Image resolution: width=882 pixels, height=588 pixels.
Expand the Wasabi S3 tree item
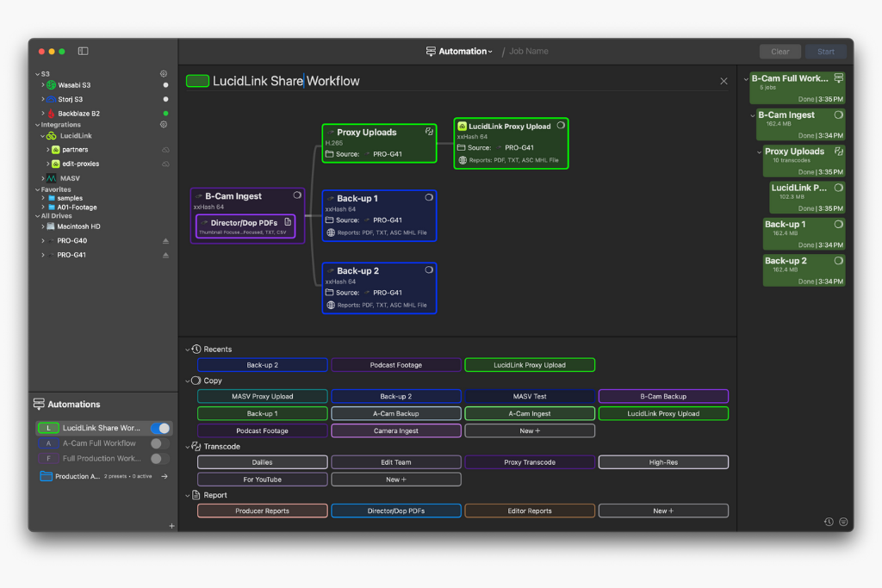(43, 85)
